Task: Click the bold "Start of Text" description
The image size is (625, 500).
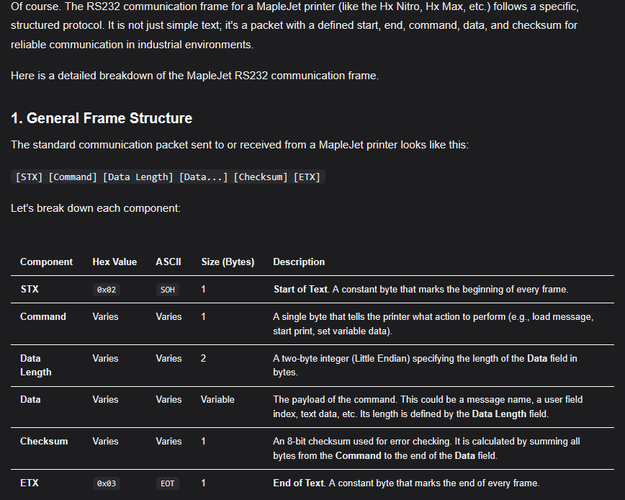Action: tap(306, 289)
